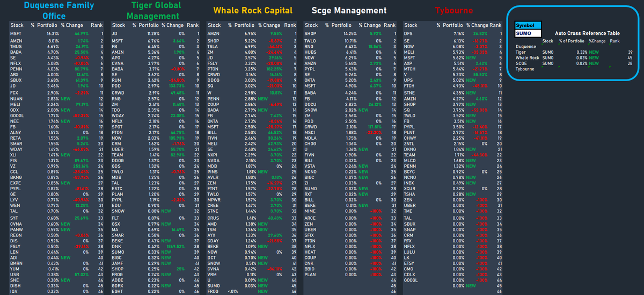Select the Scge Management heading
This screenshot has height=295, width=644.
348,10
